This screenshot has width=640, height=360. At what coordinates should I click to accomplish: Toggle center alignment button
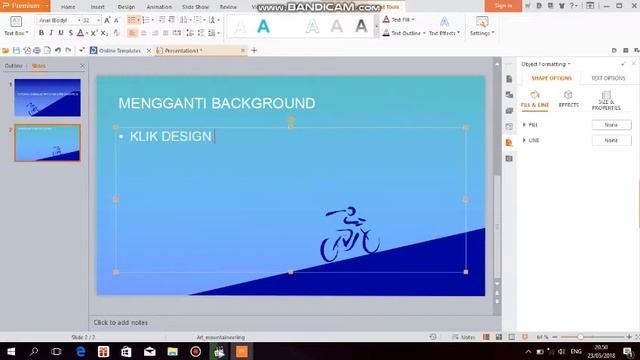point(144,33)
